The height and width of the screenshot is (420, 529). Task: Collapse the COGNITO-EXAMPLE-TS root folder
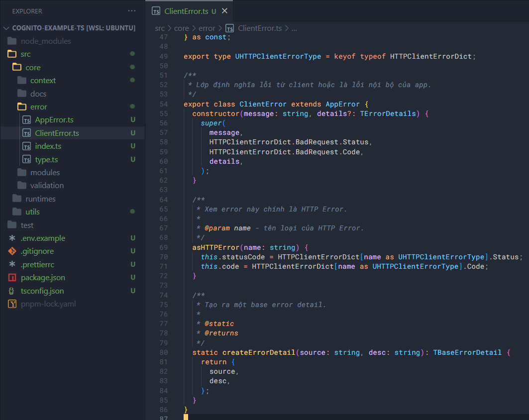click(x=6, y=28)
